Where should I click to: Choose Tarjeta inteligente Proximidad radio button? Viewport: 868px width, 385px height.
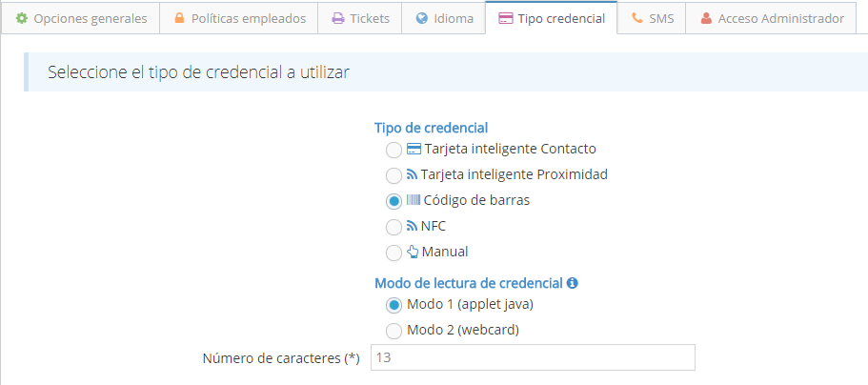pos(394,175)
